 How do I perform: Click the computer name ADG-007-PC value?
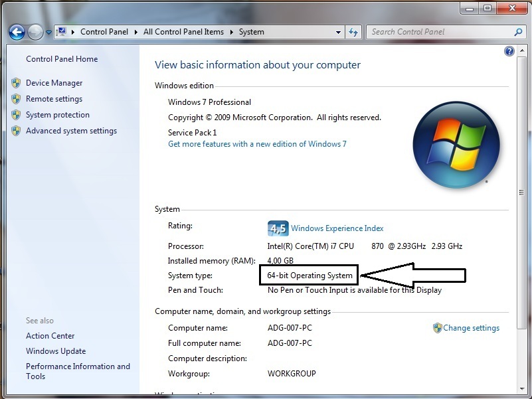[x=290, y=328]
